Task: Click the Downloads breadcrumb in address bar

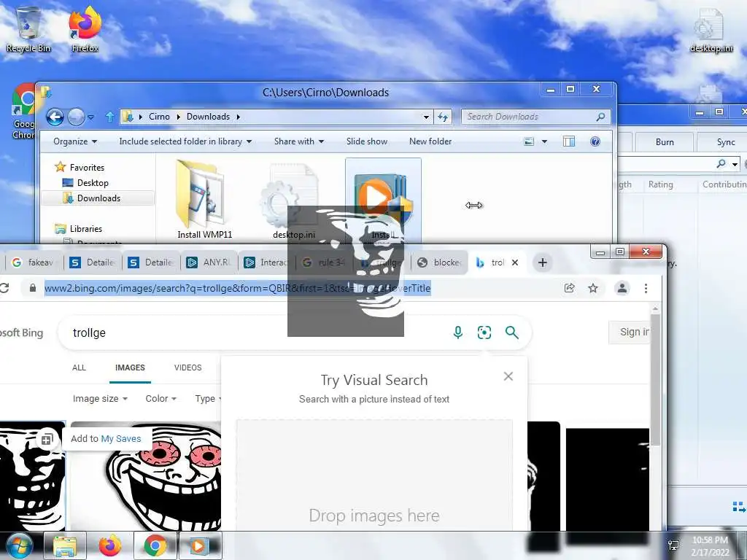Action: (x=208, y=117)
